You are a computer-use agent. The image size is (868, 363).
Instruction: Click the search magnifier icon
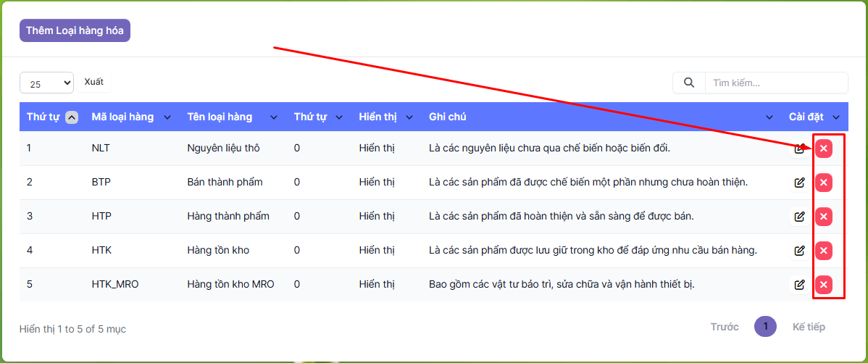click(x=689, y=83)
